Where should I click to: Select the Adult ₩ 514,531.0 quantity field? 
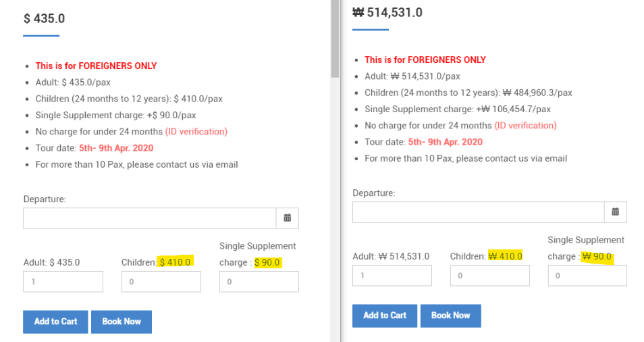(x=392, y=276)
